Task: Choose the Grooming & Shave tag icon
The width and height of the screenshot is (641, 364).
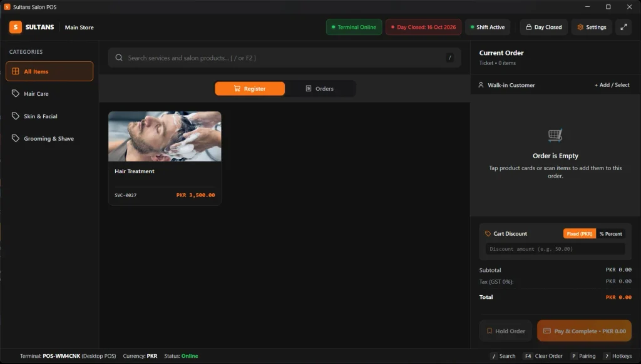Action: 16,138
